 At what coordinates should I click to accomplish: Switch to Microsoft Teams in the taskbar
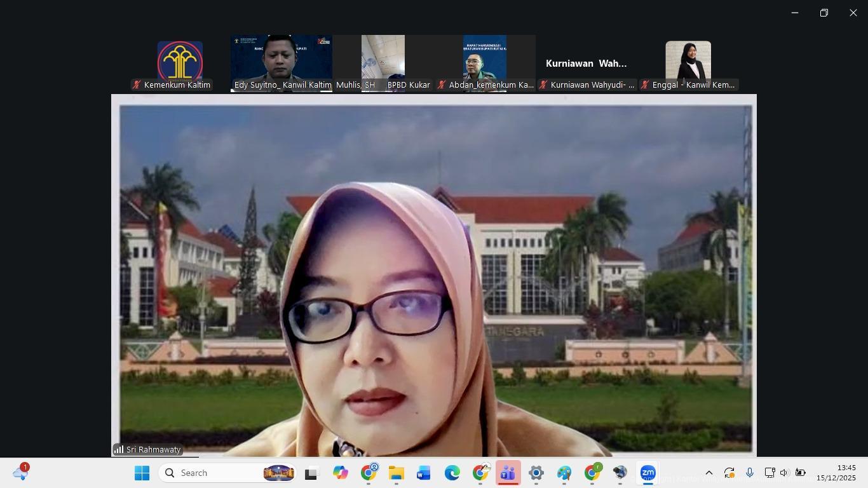coord(508,473)
